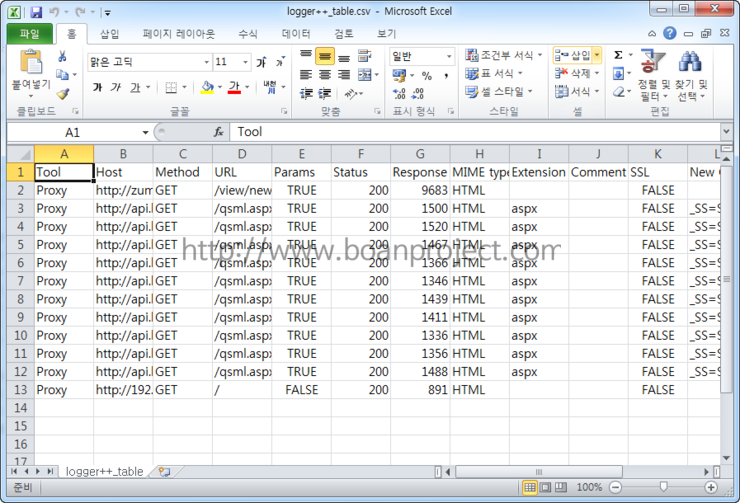
Task: Increase the cell indent
Action: point(325,93)
